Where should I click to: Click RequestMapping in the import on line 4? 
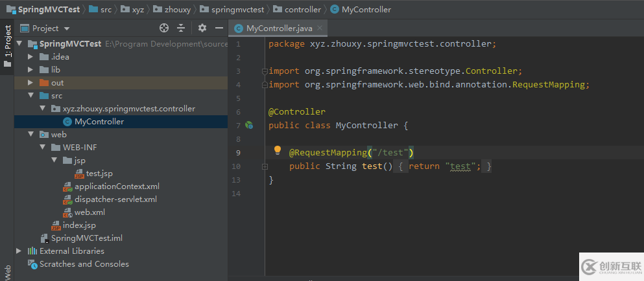click(x=548, y=85)
